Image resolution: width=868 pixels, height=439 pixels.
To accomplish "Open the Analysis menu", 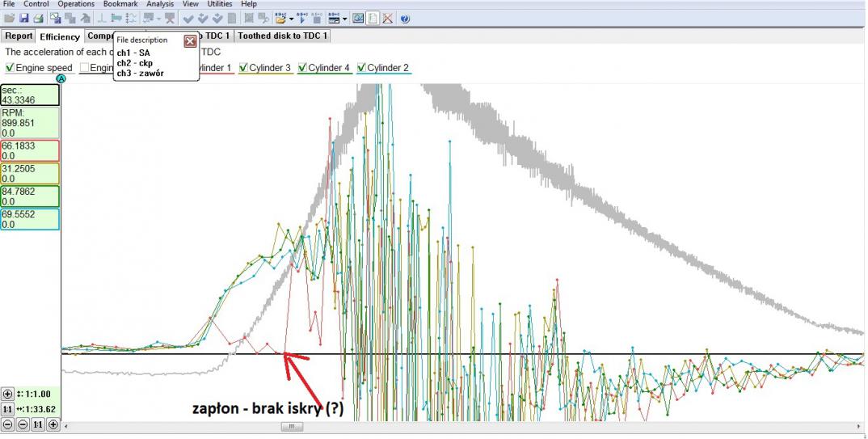I will point(160,4).
